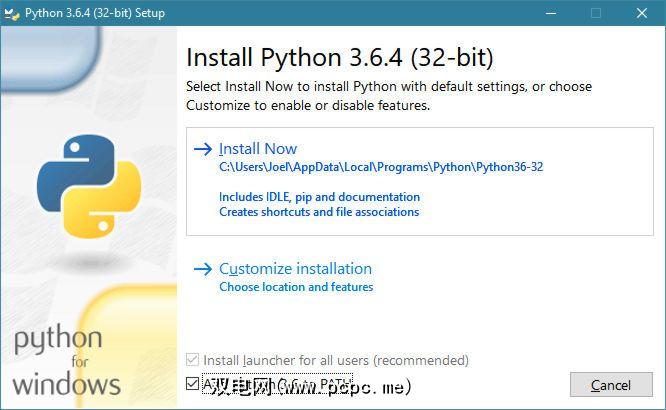666x410 pixels.
Task: Click the disabled maximize window button
Action: pyautogui.click(x=597, y=13)
